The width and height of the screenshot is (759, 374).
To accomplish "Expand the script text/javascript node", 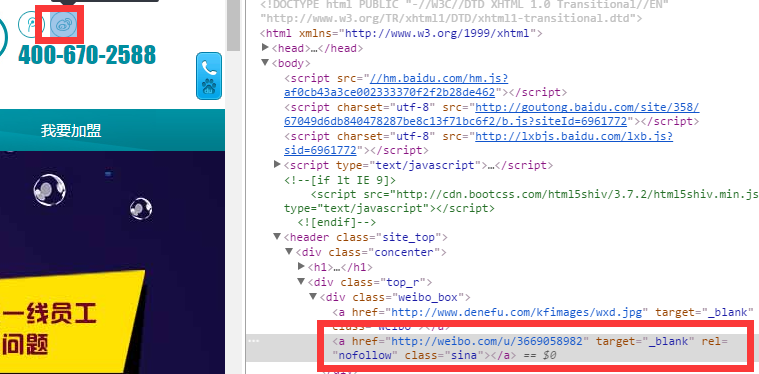I will coord(277,165).
